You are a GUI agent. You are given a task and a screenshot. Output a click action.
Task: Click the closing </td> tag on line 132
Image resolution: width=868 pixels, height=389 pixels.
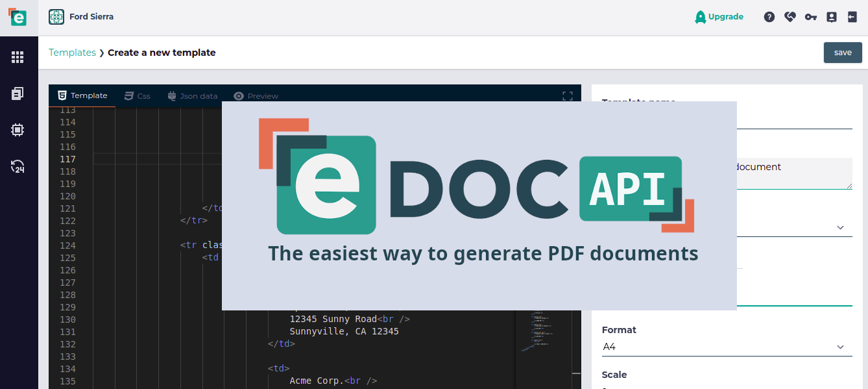click(x=282, y=344)
